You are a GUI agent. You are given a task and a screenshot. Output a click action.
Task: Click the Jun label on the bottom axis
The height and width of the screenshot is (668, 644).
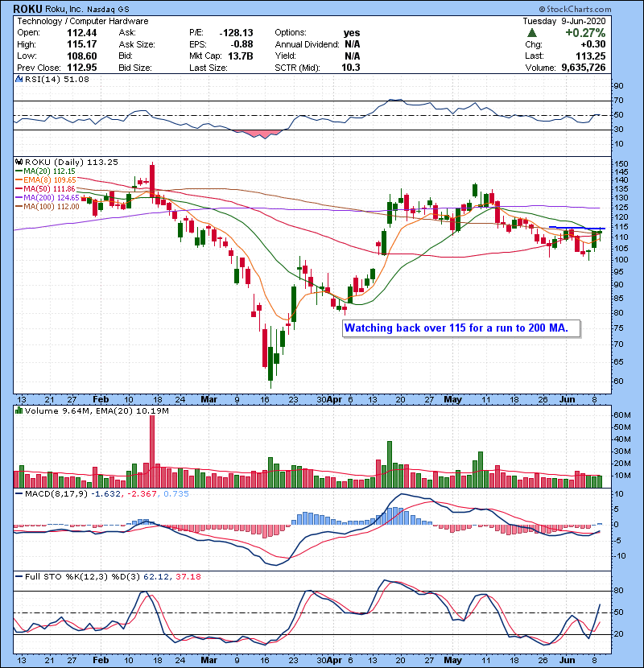click(x=567, y=660)
